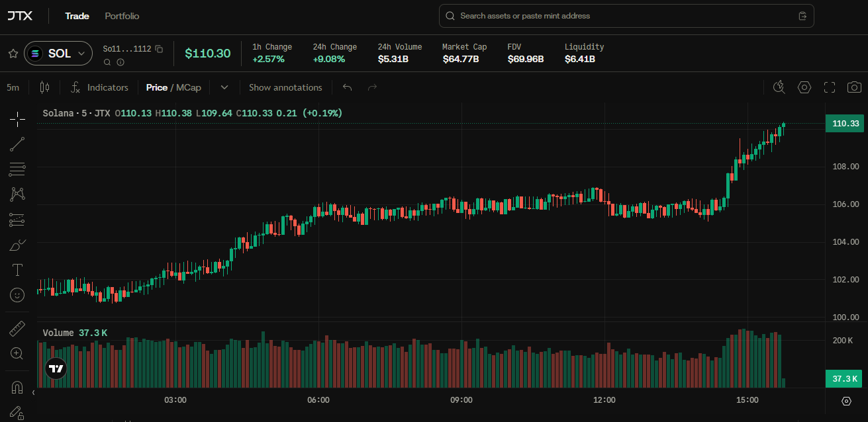The height and width of the screenshot is (422, 868).
Task: Select Price display mode
Action: [x=157, y=87]
